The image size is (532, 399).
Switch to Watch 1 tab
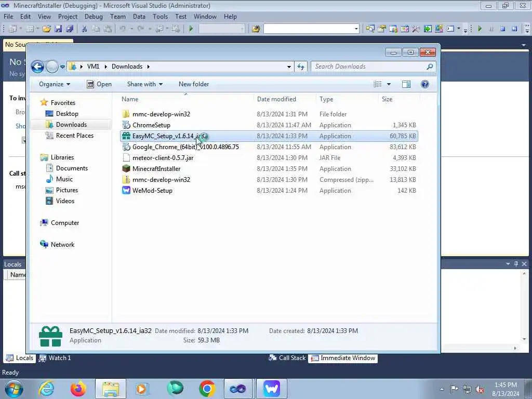pyautogui.click(x=55, y=358)
